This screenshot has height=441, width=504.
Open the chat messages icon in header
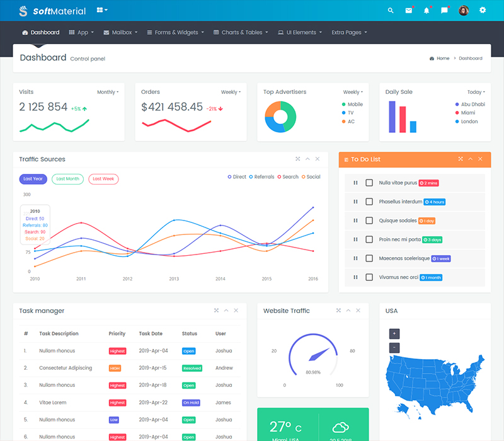[x=445, y=11]
